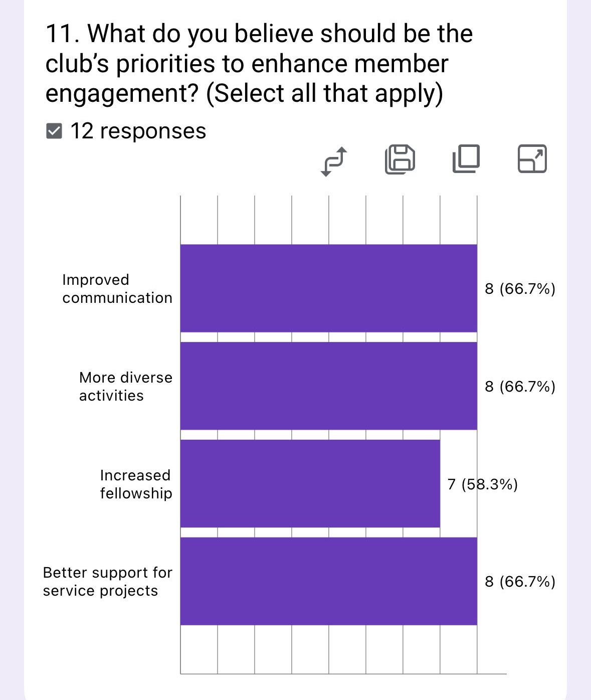Click the "Better support for service projects" label
The image size is (591, 700).
(x=107, y=582)
